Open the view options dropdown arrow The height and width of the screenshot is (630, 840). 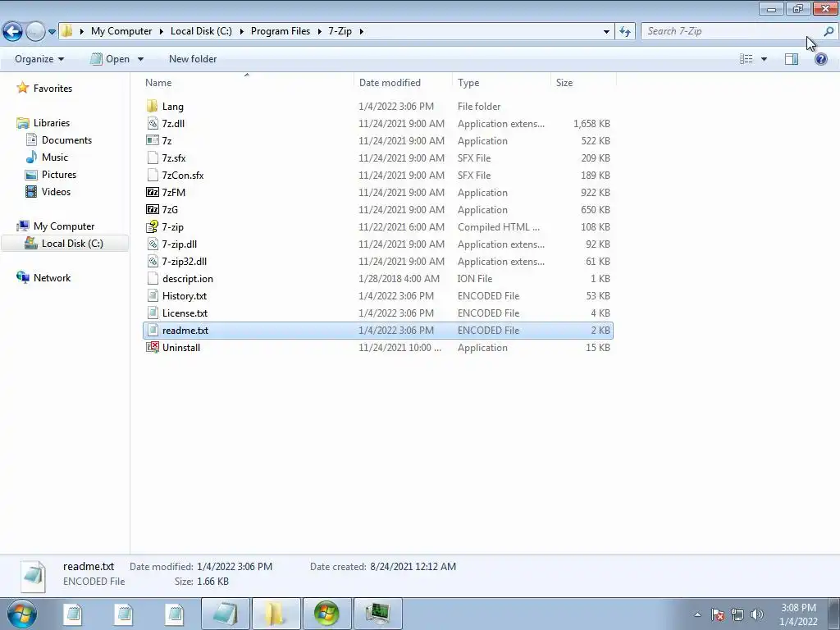pos(764,59)
